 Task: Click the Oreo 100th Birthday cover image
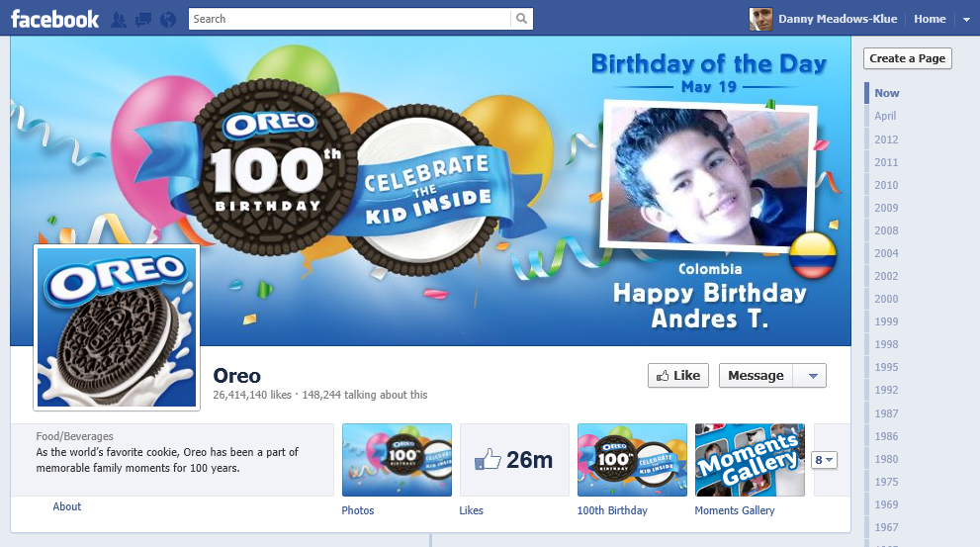point(430,191)
